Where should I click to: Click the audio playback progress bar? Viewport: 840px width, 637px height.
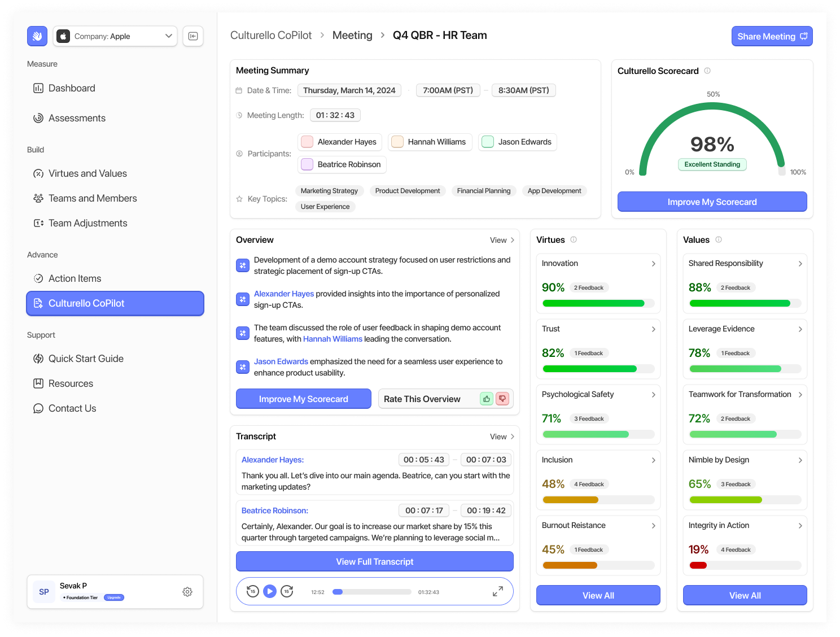pyautogui.click(x=372, y=592)
